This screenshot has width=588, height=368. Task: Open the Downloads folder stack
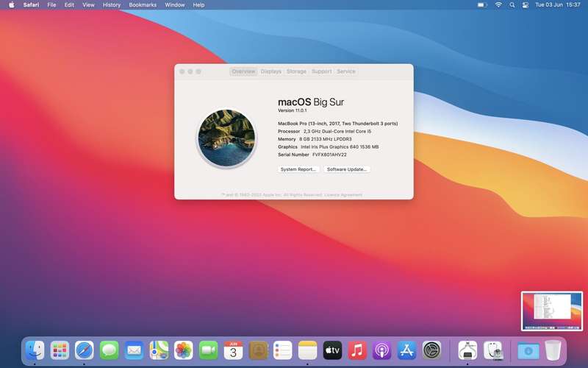[528, 350]
